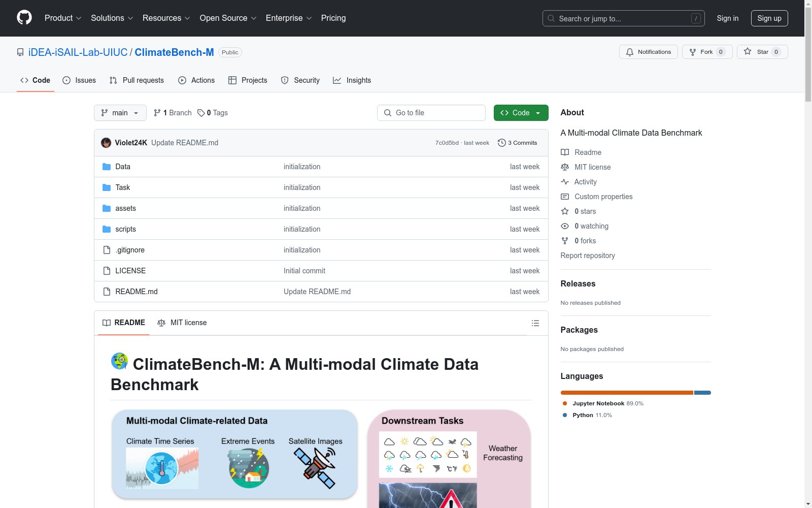Image resolution: width=812 pixels, height=508 pixels.
Task: Open the Projects tab
Action: click(x=248, y=80)
